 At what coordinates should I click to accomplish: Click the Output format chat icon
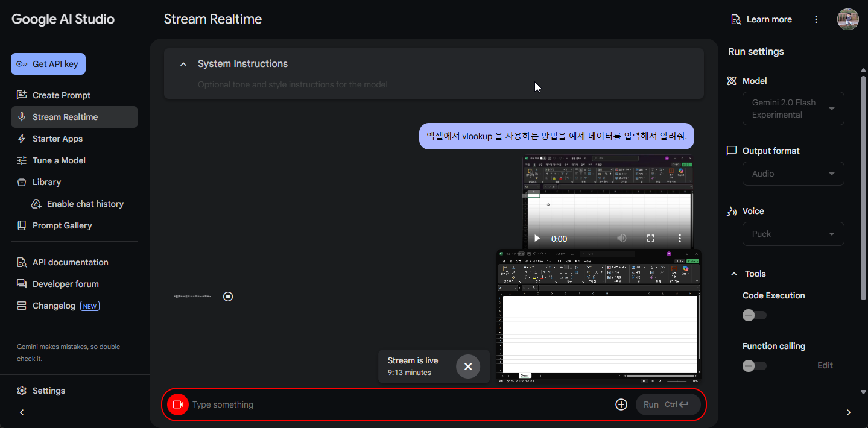tap(732, 151)
